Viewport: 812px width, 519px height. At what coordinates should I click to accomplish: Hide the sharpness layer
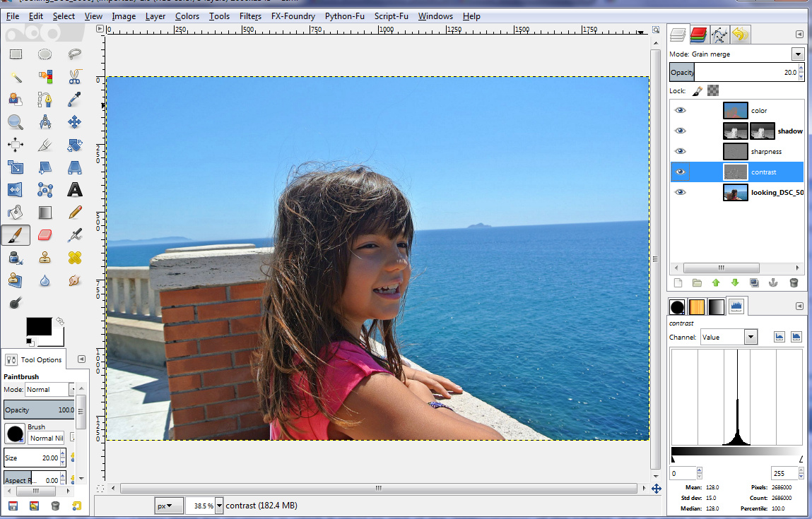(680, 151)
